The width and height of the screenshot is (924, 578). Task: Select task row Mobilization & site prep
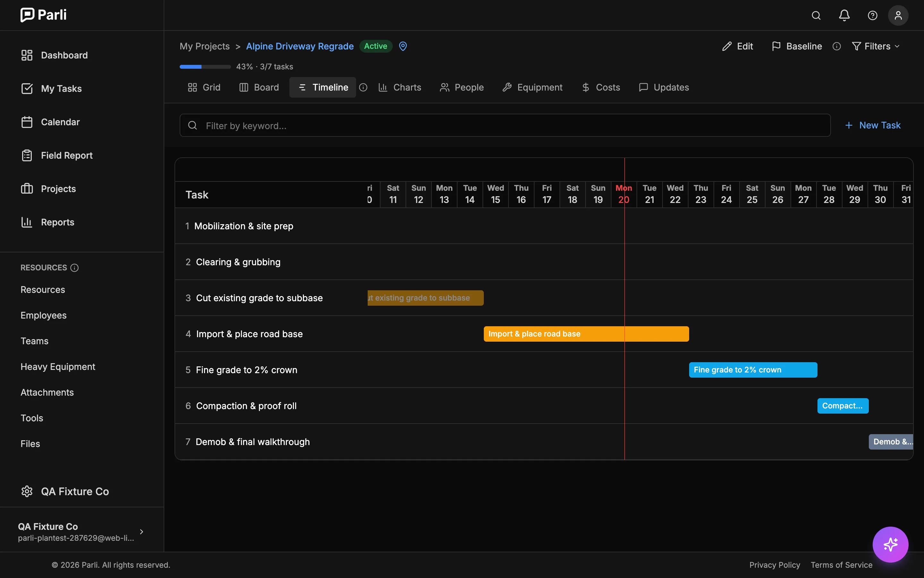coord(544,226)
